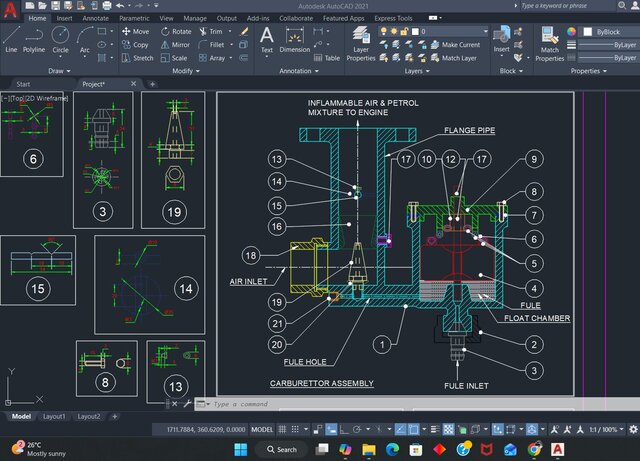Open the Annotate ribbon tab
Viewport: 640px width, 461px height.
(x=96, y=18)
